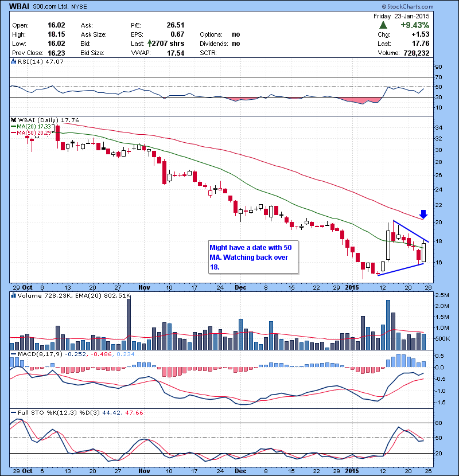Click the Last trade size 2707 shrs
The height and width of the screenshot is (476, 459).
(x=168, y=44)
